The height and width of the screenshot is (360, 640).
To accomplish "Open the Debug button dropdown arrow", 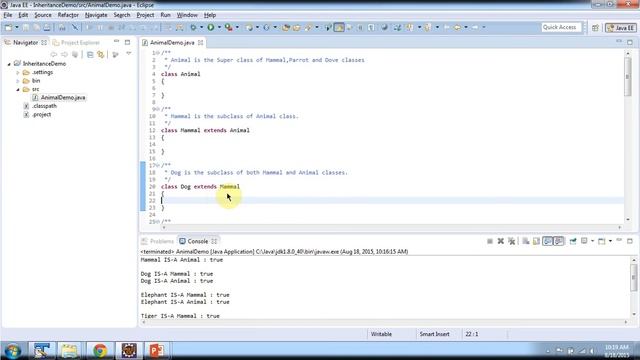I will 201,27.
